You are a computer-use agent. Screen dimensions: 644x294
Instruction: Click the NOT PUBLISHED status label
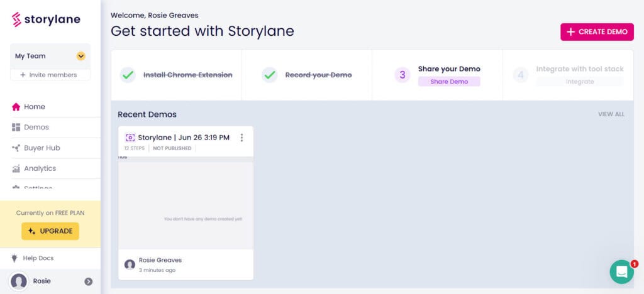172,148
